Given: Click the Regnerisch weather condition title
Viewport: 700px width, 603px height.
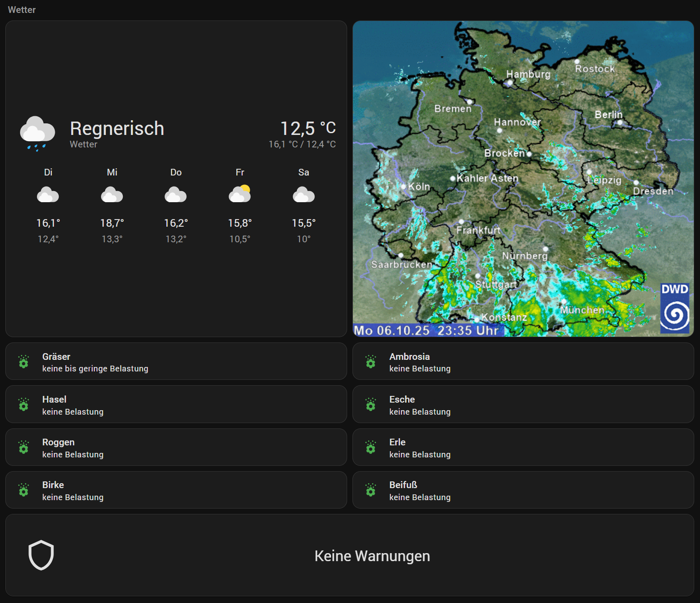Looking at the screenshot, I should point(117,129).
